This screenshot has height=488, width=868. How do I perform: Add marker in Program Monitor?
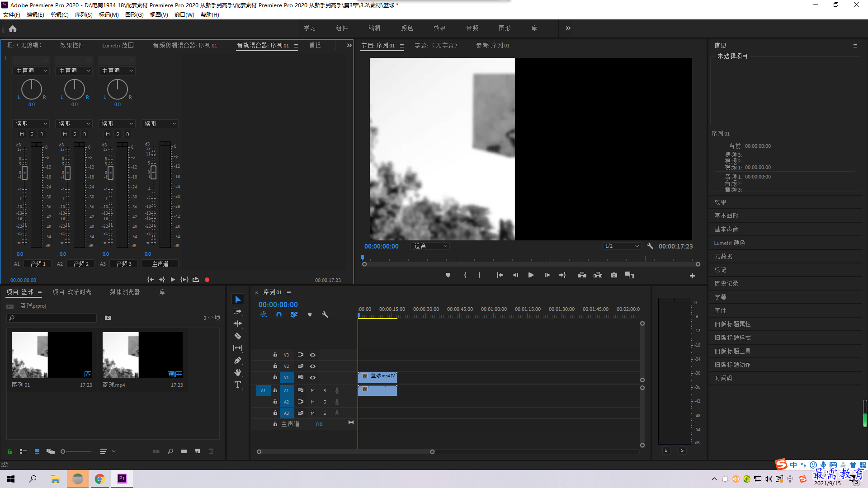448,275
